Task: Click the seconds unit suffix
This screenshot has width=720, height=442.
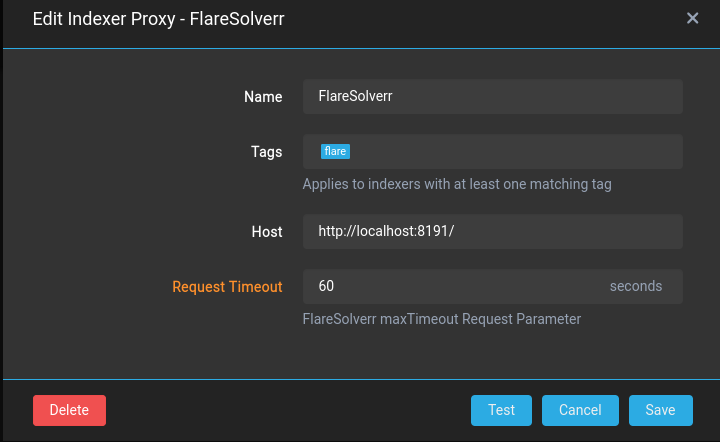Action: (x=636, y=286)
